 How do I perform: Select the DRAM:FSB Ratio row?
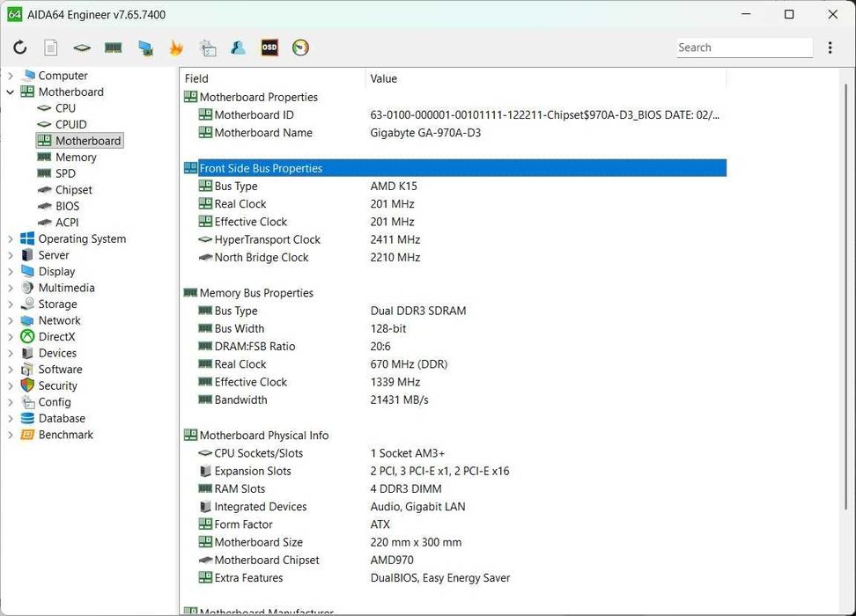tap(454, 347)
